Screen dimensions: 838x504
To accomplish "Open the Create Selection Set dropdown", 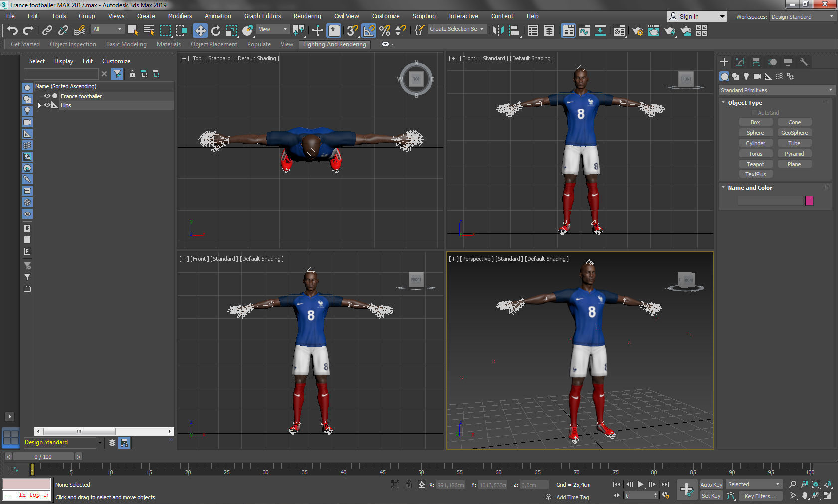I will (457, 29).
